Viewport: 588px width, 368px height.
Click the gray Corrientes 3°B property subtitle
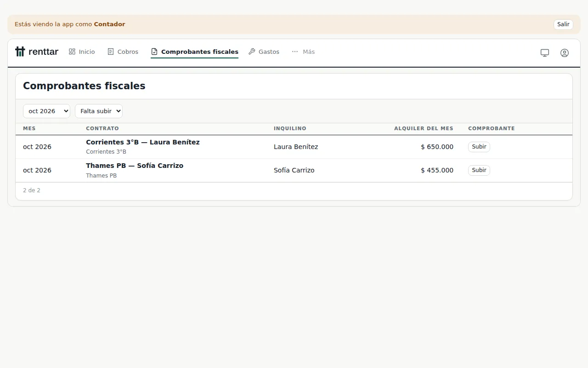106,152
